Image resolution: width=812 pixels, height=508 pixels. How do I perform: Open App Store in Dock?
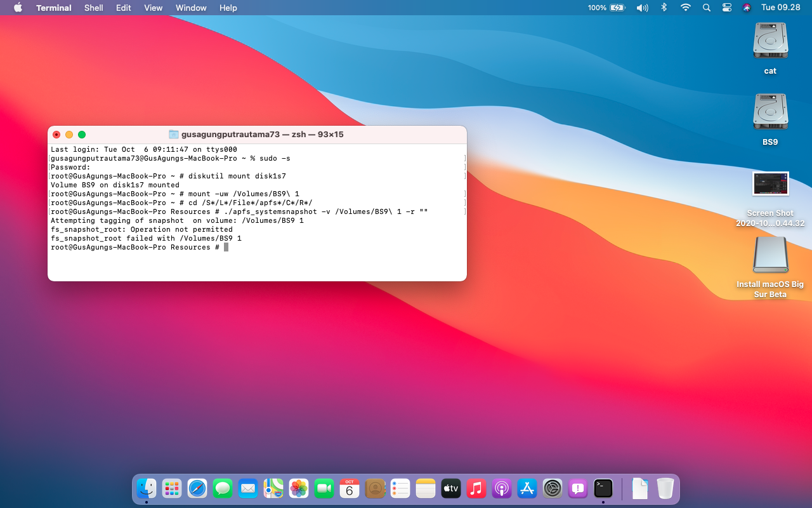(527, 488)
